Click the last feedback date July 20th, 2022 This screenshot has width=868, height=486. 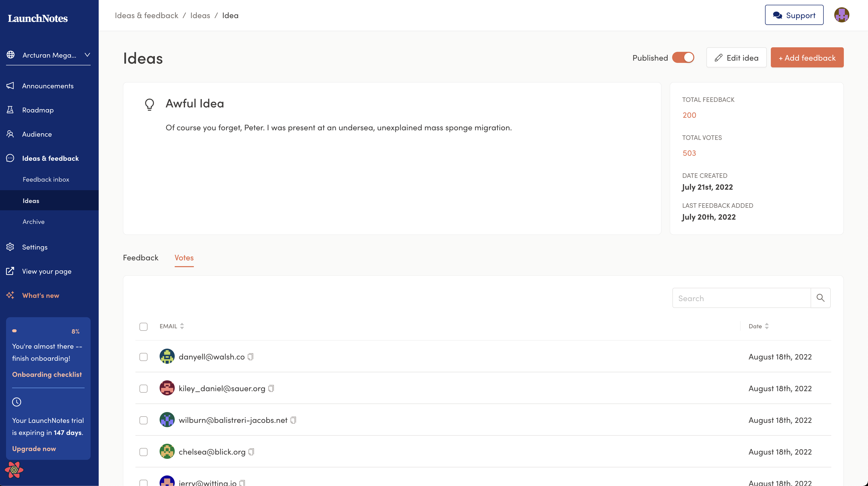pos(709,217)
